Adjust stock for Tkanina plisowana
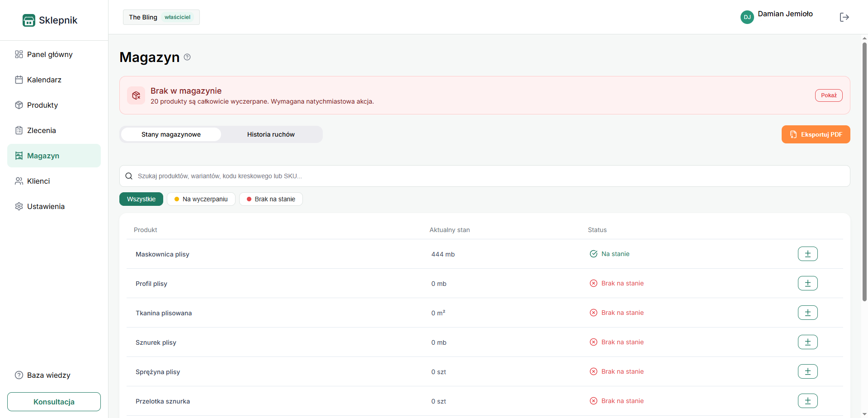The image size is (868, 418). [807, 313]
